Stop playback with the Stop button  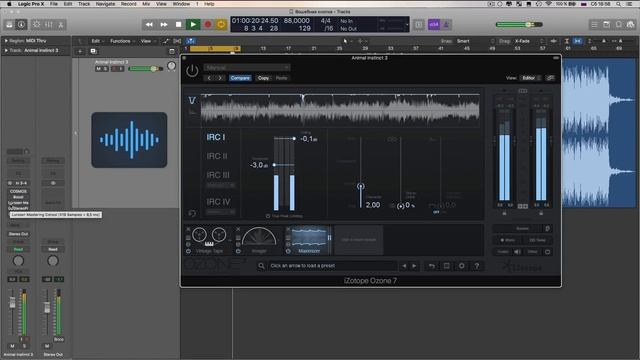coord(178,24)
